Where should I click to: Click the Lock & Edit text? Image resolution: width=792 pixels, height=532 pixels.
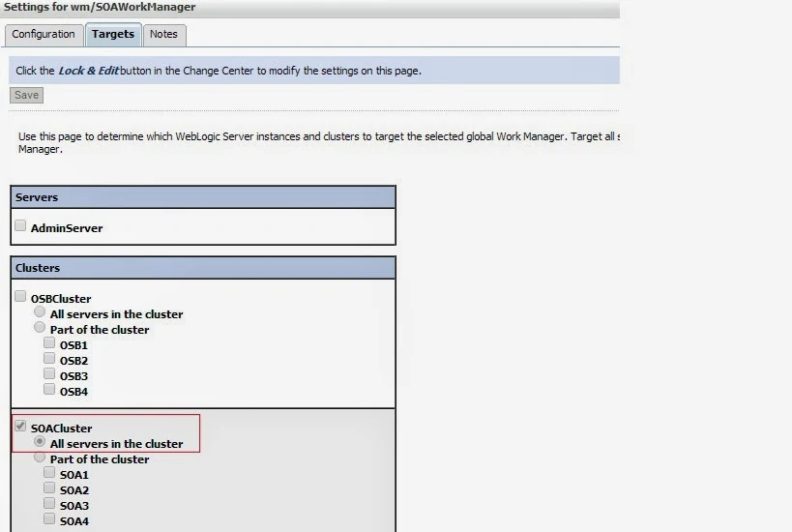(x=88, y=71)
